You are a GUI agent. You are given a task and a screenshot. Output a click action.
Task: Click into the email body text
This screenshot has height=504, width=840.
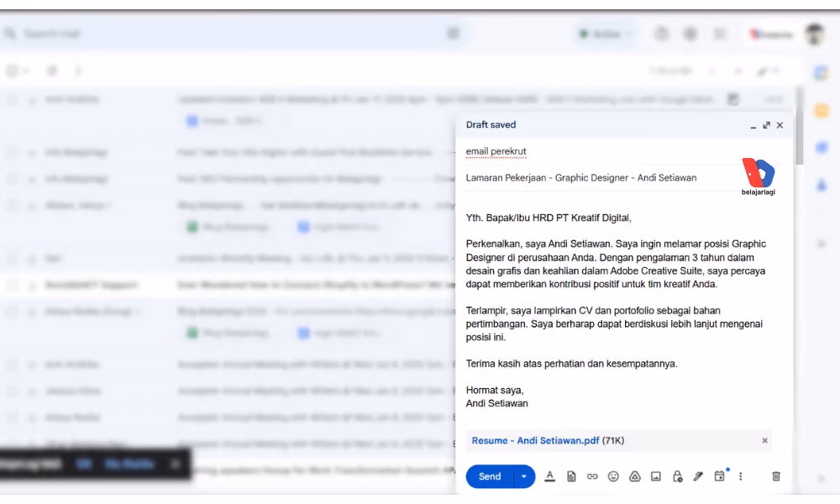click(616, 311)
